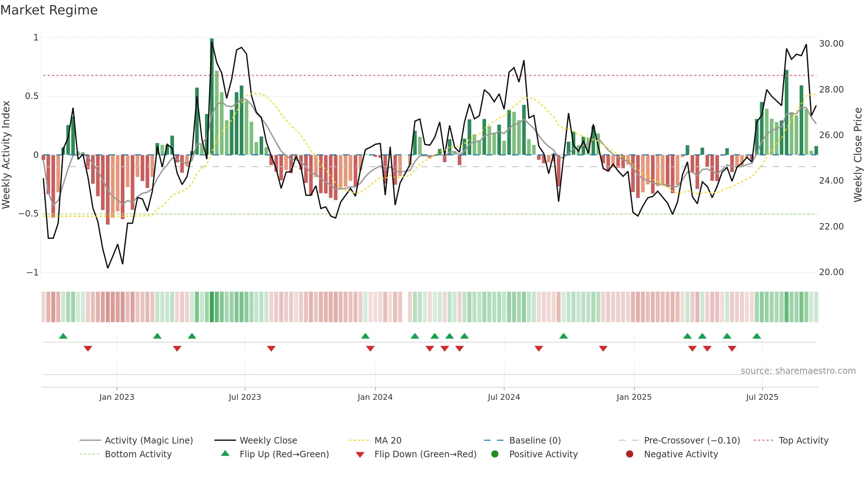Click Flip Up marker after Jul 2024
Screen dimensions: 868x488
[x=563, y=336]
